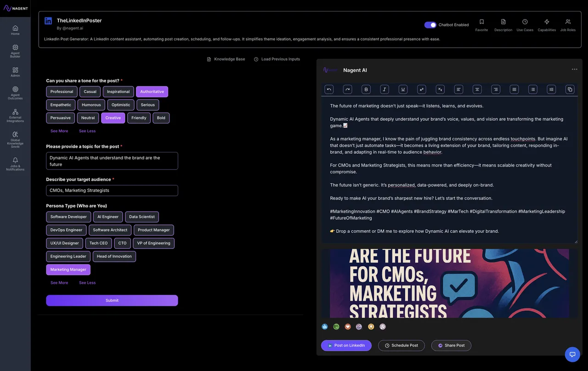View the agent Capabilities
Viewport: 588px width, 371px height.
pos(547,25)
